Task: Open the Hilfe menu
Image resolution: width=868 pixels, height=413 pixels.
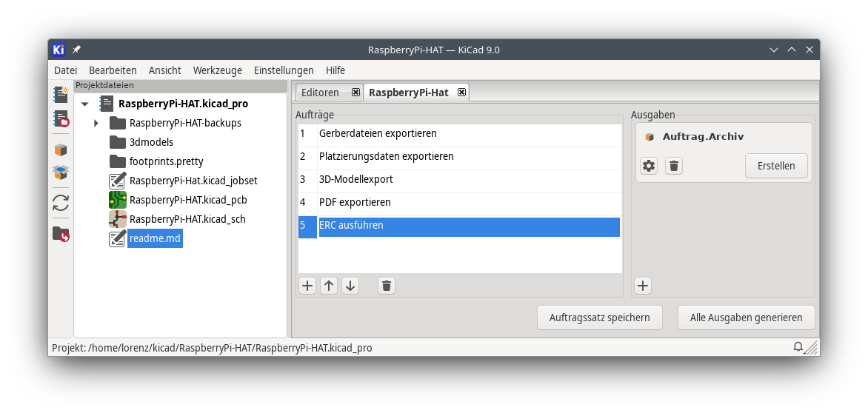Action: click(335, 70)
